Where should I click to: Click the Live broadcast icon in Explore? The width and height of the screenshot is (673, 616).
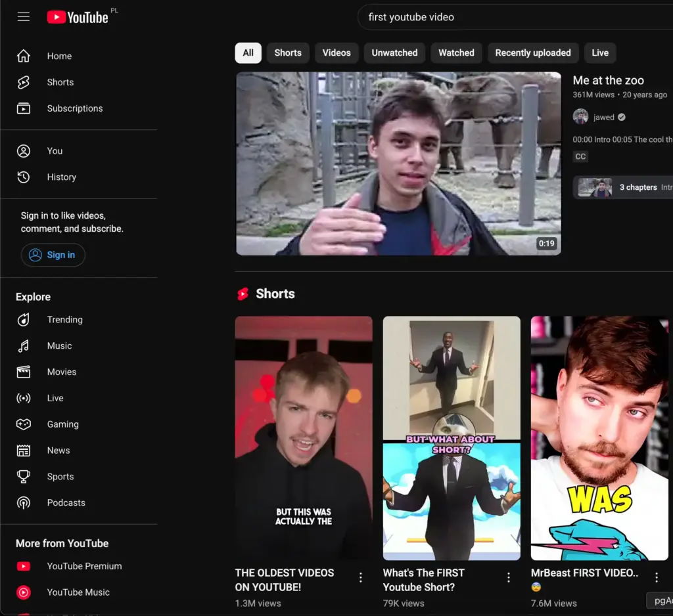tap(24, 398)
